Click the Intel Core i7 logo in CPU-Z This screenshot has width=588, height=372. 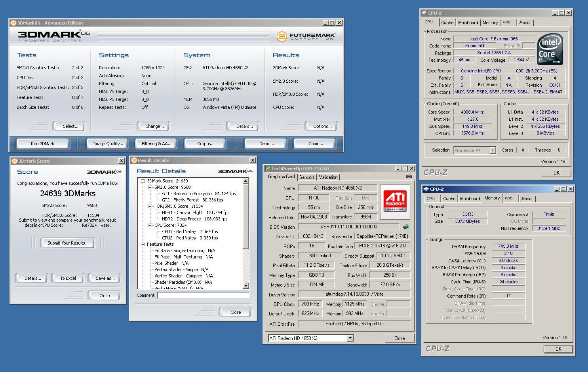pyautogui.click(x=550, y=49)
